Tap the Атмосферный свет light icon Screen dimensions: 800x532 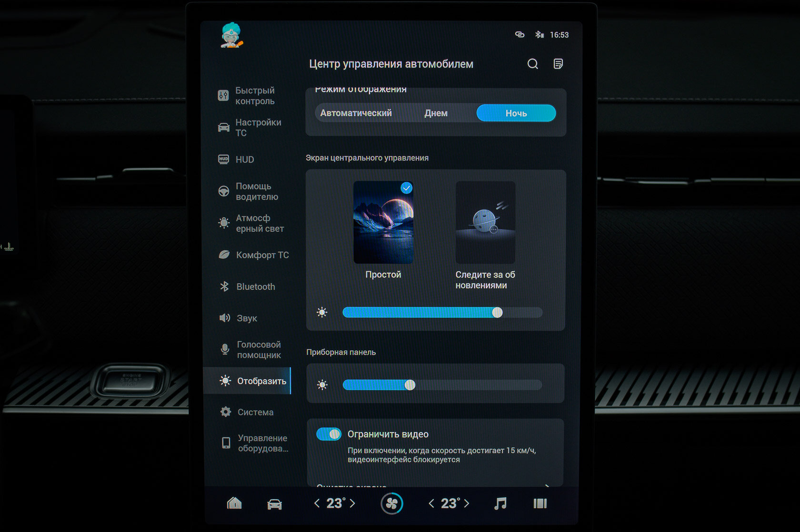(224, 223)
